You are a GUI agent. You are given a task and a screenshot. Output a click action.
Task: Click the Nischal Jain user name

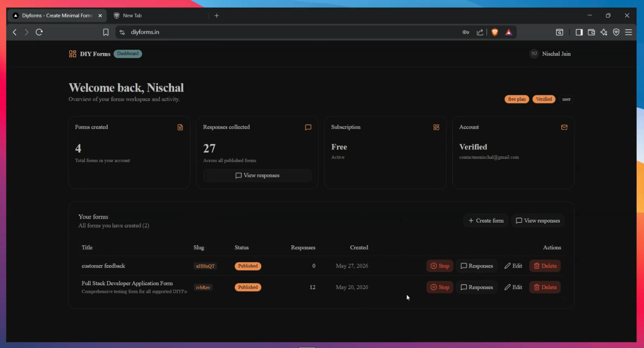[556, 54]
